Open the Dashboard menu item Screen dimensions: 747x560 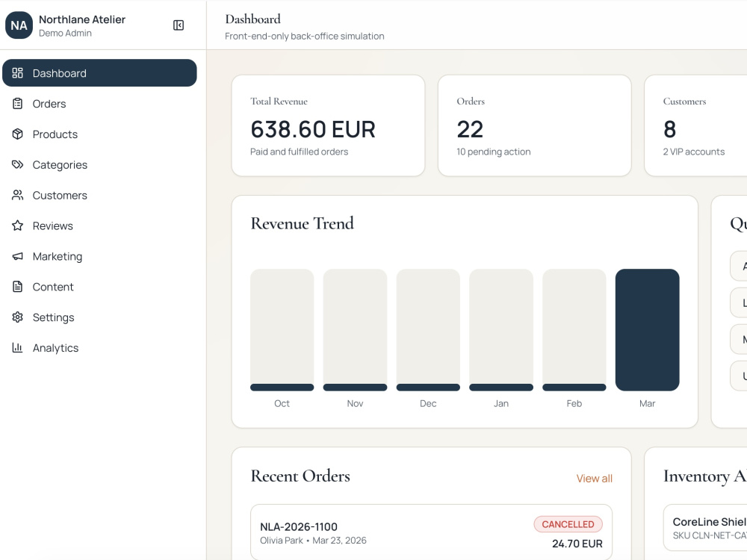99,73
